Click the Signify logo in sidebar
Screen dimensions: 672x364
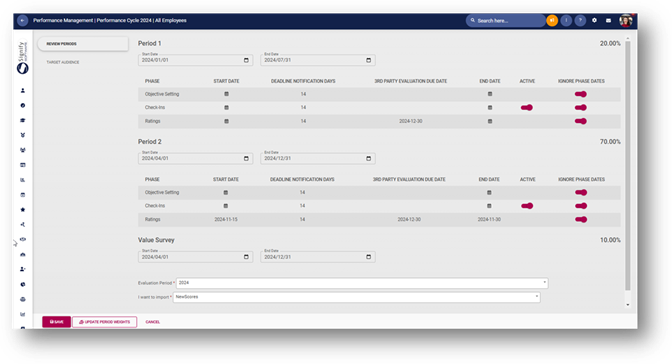[22, 58]
